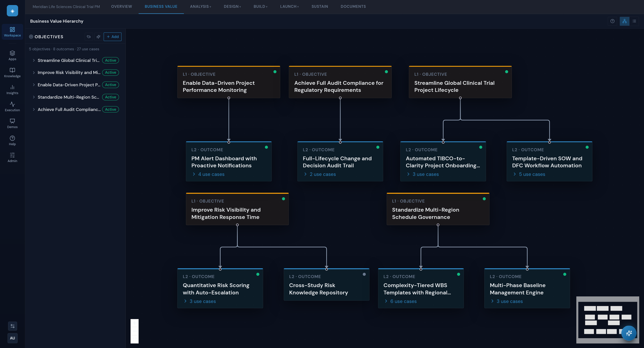Click the Meridian Life Sciences Clinical Trial PM title
This screenshot has width=644, height=348.
point(66,6)
